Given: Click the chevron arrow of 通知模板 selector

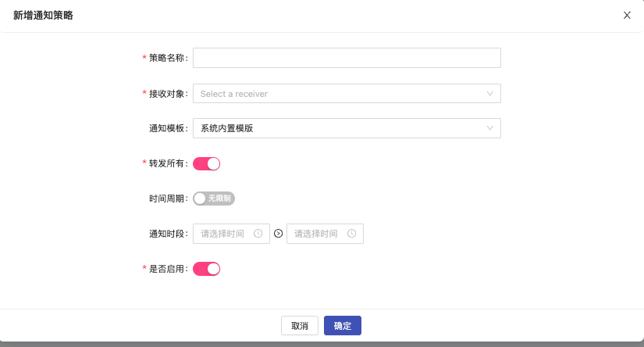Looking at the screenshot, I should coord(490,128).
